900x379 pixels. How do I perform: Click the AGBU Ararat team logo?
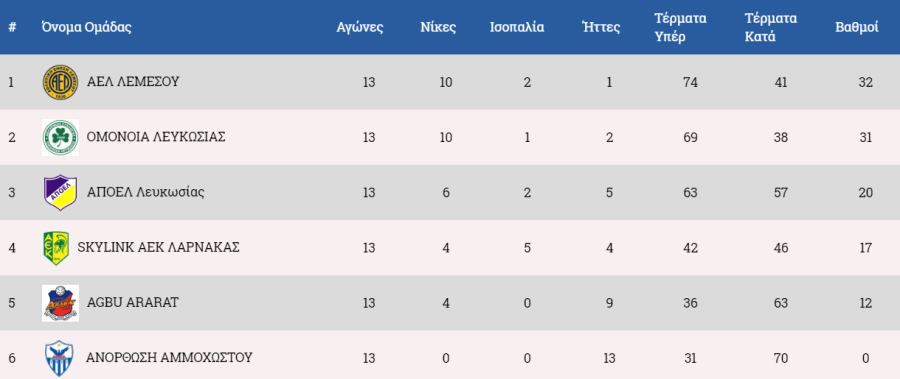[60, 303]
